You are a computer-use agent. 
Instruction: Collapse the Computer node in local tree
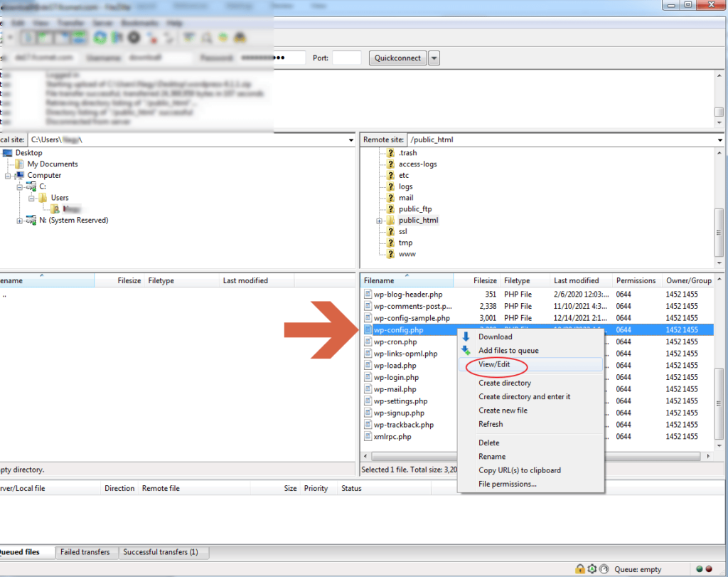[x=8, y=176]
